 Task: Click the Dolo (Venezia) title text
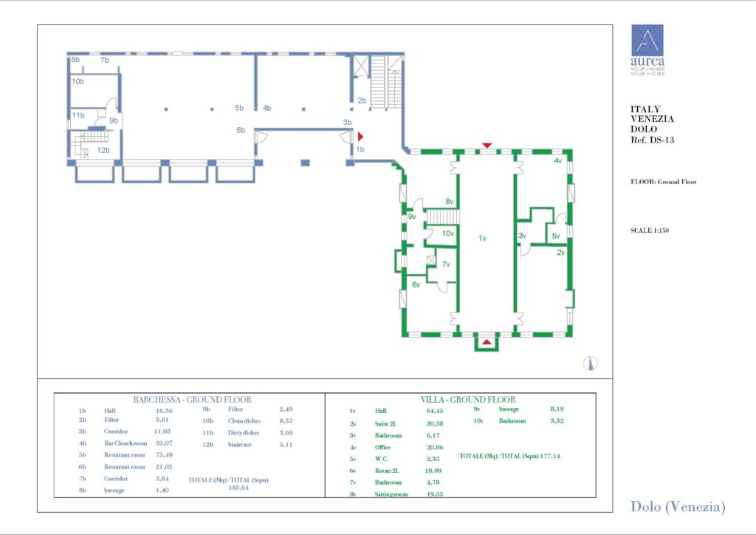(x=677, y=507)
